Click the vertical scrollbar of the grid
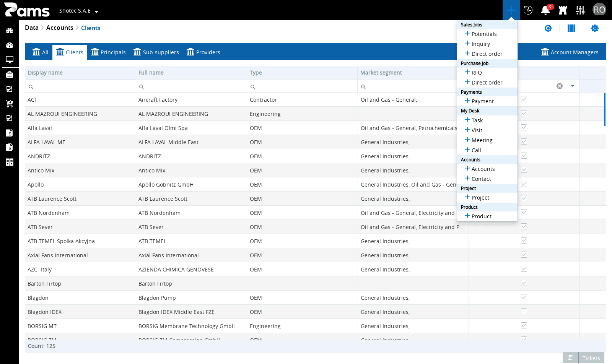The width and height of the screenshot is (612, 364). click(x=604, y=110)
